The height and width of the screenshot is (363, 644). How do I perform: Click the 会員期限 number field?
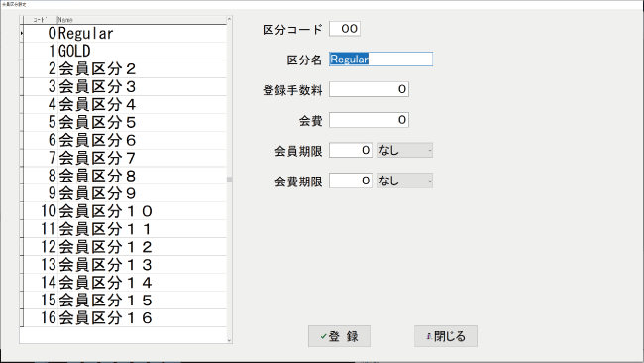351,150
